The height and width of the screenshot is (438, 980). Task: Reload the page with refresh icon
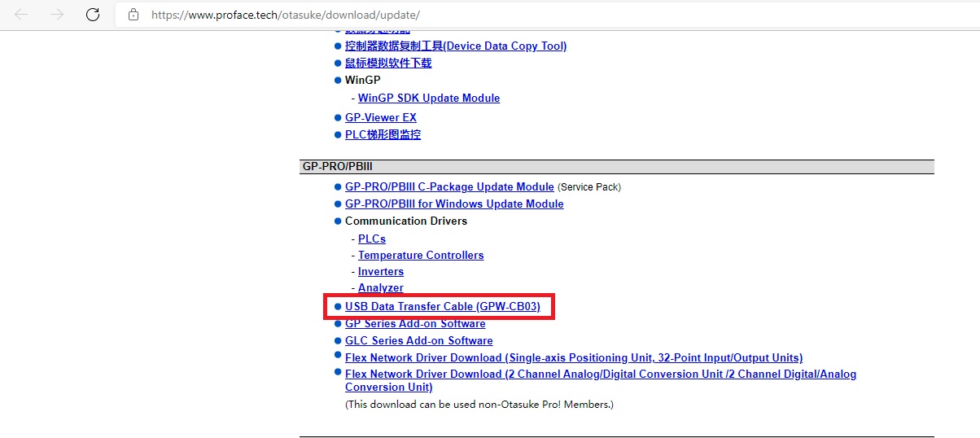point(93,15)
